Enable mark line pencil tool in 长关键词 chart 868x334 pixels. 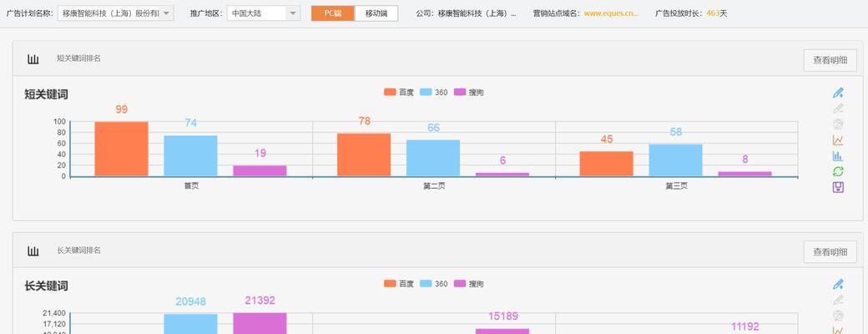tap(838, 284)
